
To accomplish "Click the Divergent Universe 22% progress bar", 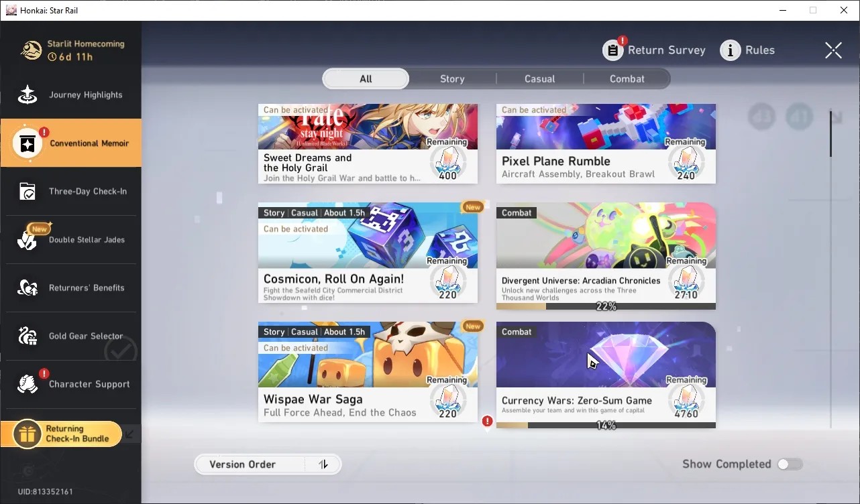I will (606, 306).
